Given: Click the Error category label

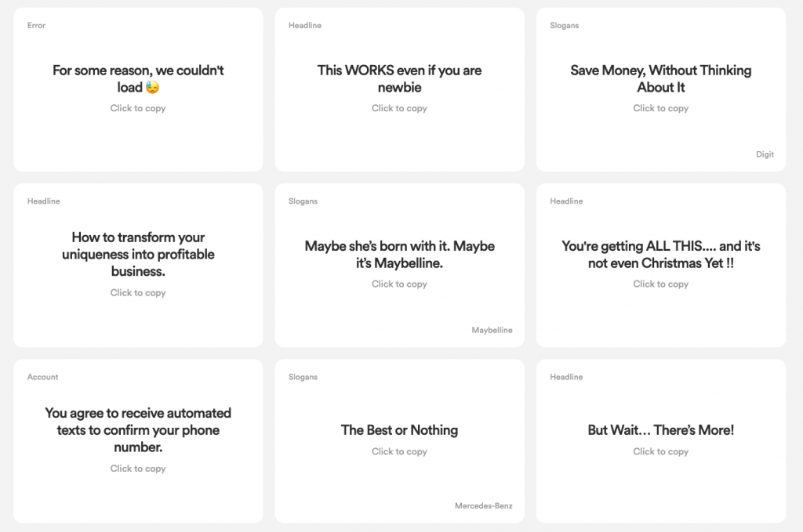Looking at the screenshot, I should tap(36, 26).
